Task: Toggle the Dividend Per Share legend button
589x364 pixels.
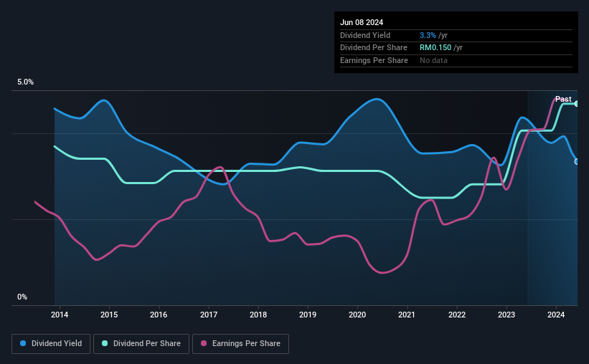Action: point(141,344)
